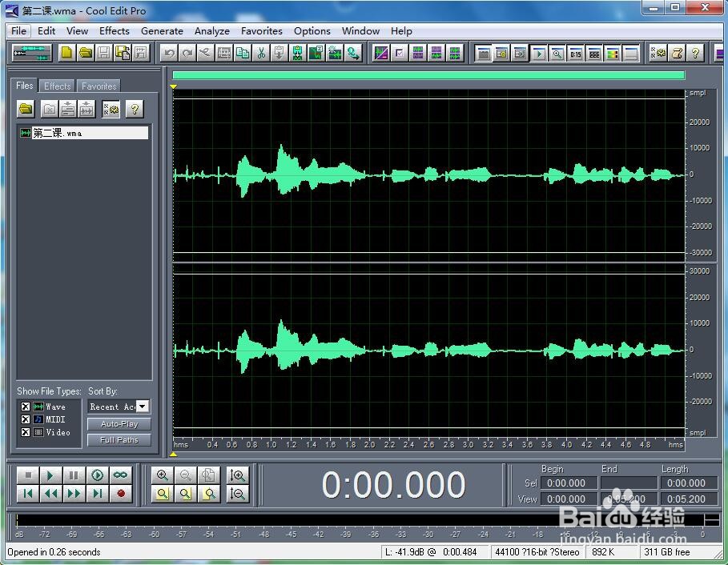The image size is (728, 565).
Task: Jump to the beginning with Go to Start button
Action: pos(28,494)
